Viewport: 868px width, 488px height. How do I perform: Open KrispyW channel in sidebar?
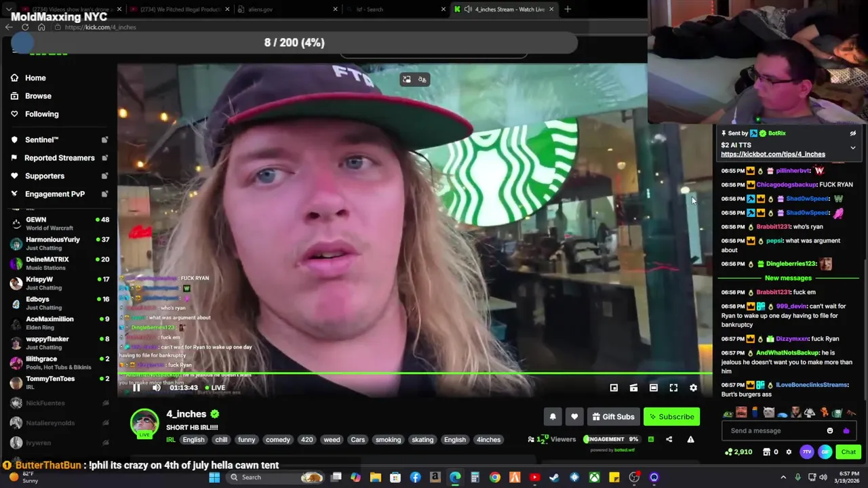(x=60, y=283)
